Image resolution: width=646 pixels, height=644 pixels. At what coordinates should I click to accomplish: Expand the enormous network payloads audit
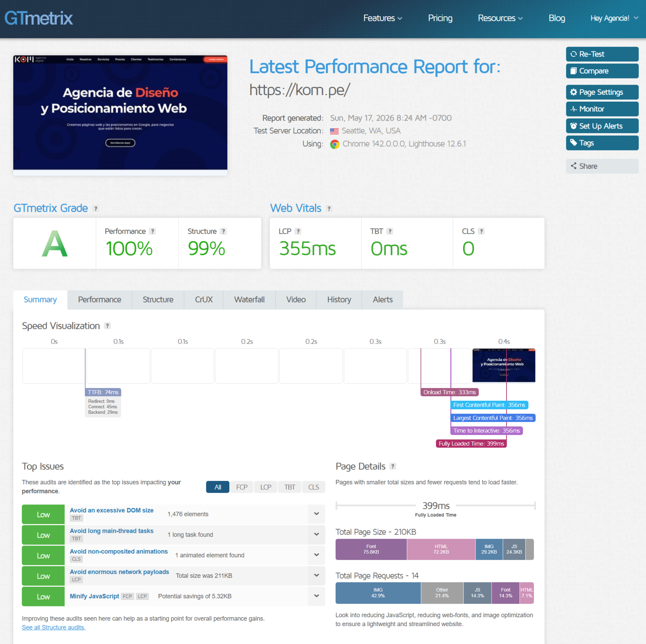click(316, 575)
